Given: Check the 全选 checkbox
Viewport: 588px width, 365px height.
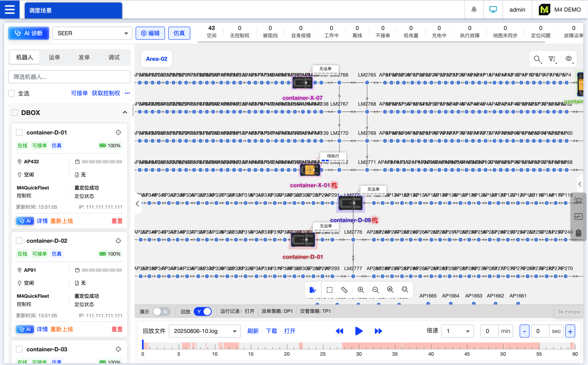Looking at the screenshot, I should coord(12,93).
